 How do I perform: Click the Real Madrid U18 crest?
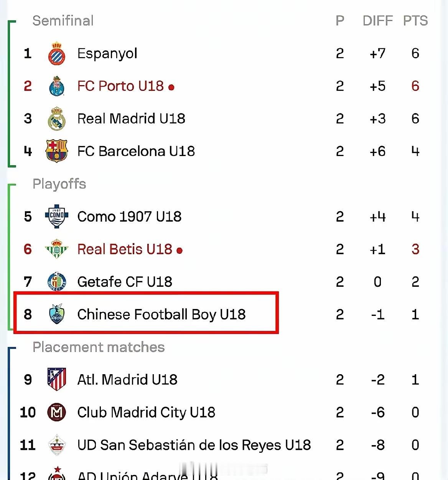(x=57, y=118)
